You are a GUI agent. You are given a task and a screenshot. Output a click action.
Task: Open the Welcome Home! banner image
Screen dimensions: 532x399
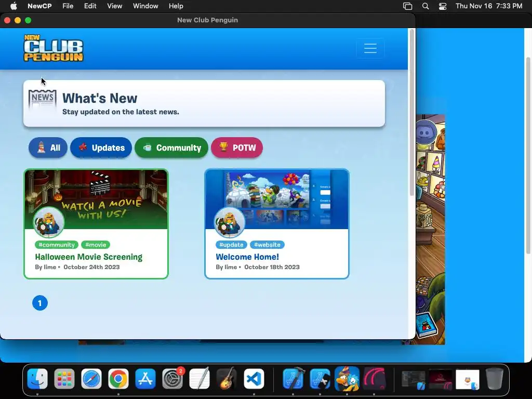[x=277, y=199]
